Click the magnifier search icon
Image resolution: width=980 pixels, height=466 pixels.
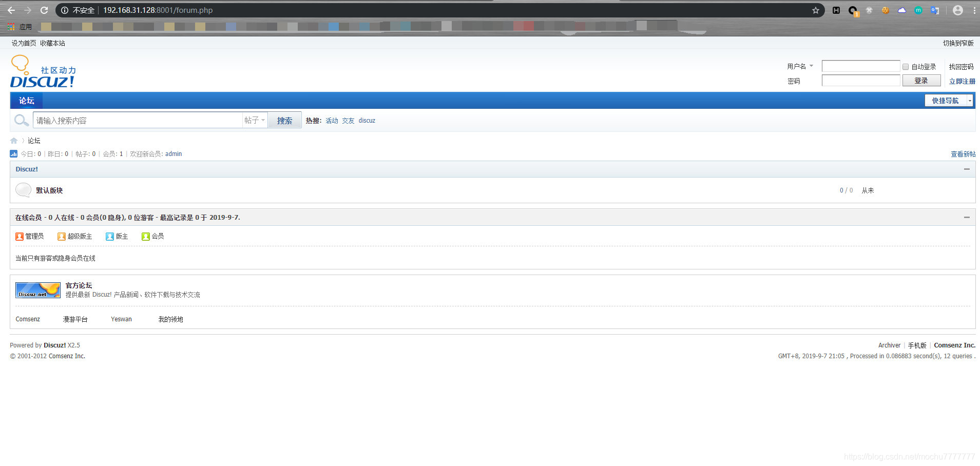[x=21, y=121]
